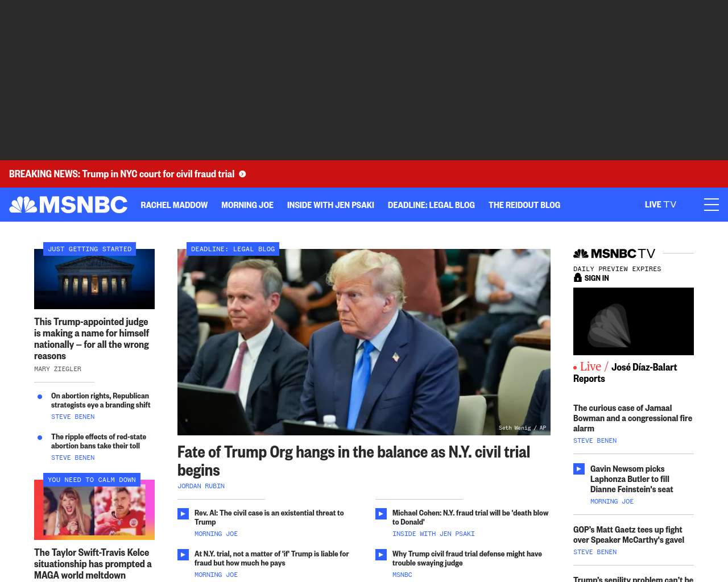Click the breaking news arrow icon
728x582 pixels.
coord(242,174)
